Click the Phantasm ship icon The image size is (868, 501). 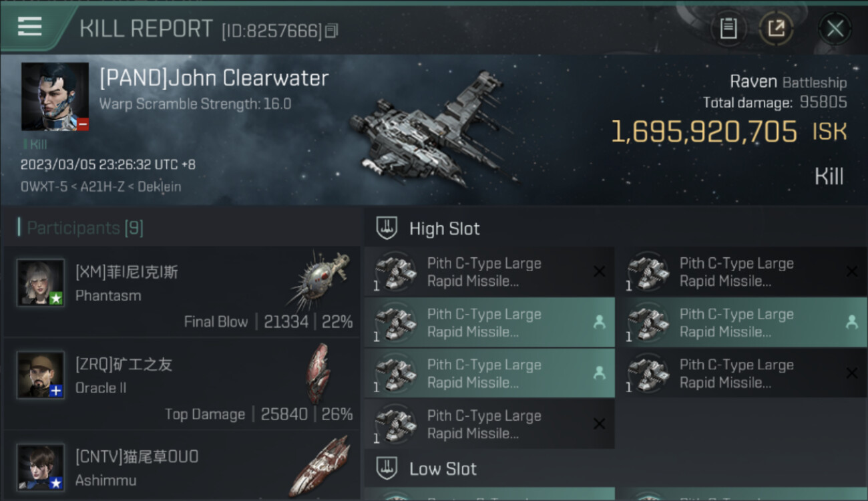point(320,279)
